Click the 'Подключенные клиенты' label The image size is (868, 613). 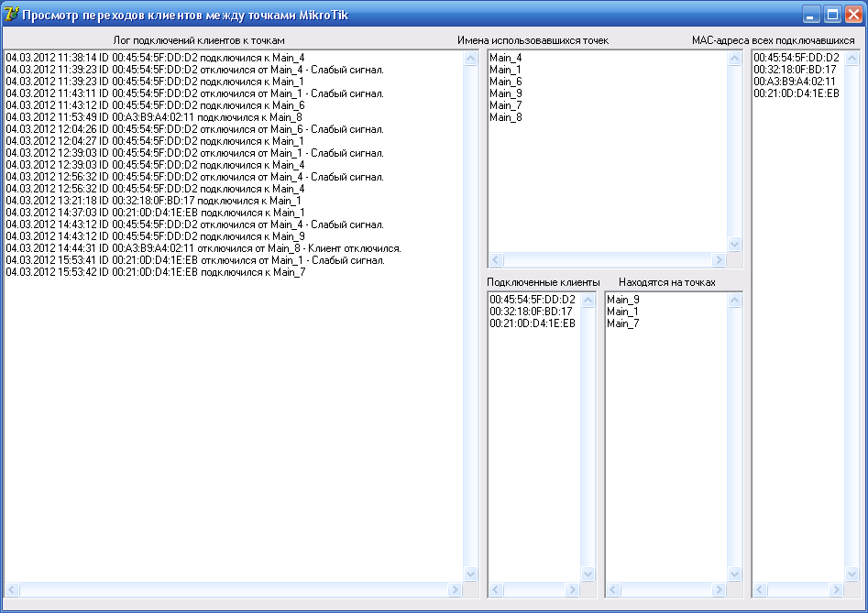[543, 282]
